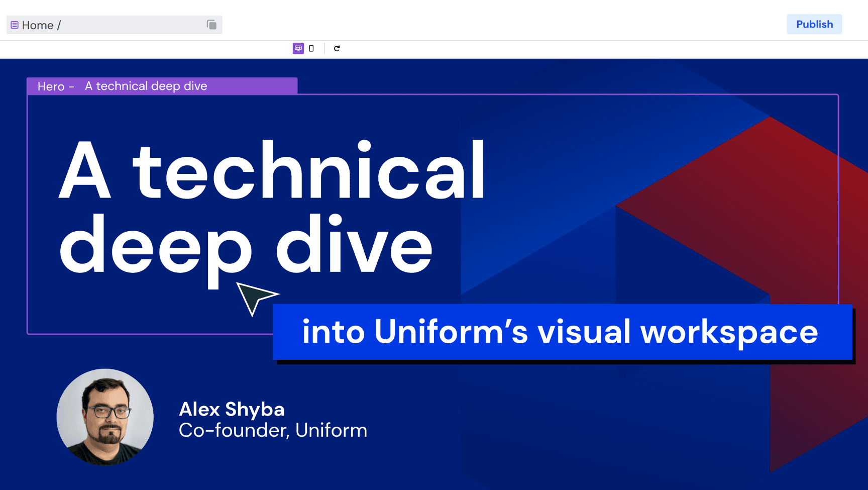Viewport: 868px width, 490px height.
Task: Click the Publish button
Action: pyautogui.click(x=814, y=24)
